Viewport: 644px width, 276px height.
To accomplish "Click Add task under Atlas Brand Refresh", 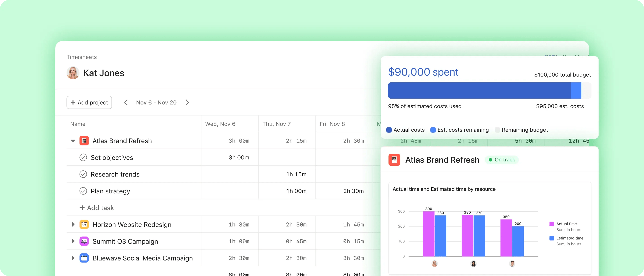I will 97,208.
